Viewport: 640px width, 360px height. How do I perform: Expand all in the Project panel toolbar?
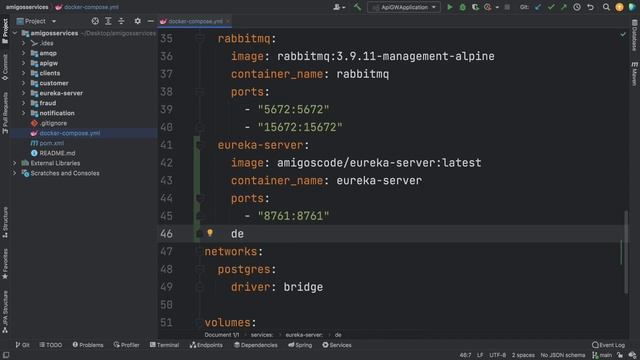tap(108, 21)
